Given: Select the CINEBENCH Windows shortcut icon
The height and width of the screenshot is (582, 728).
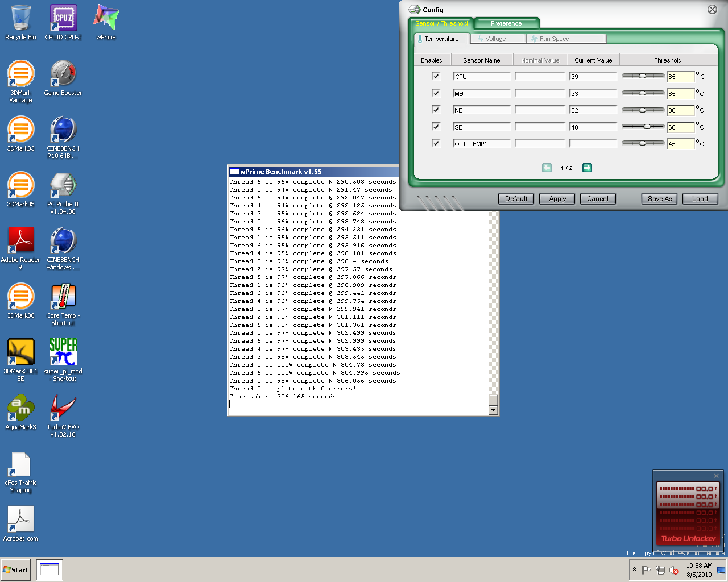Looking at the screenshot, I should (x=63, y=249).
